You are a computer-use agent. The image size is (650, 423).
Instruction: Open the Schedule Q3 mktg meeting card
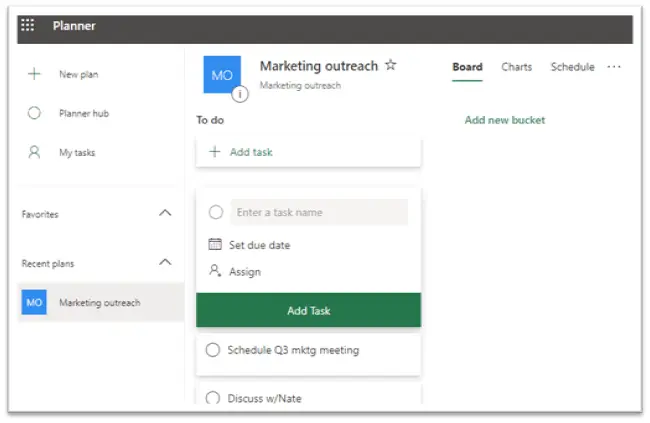pos(308,355)
